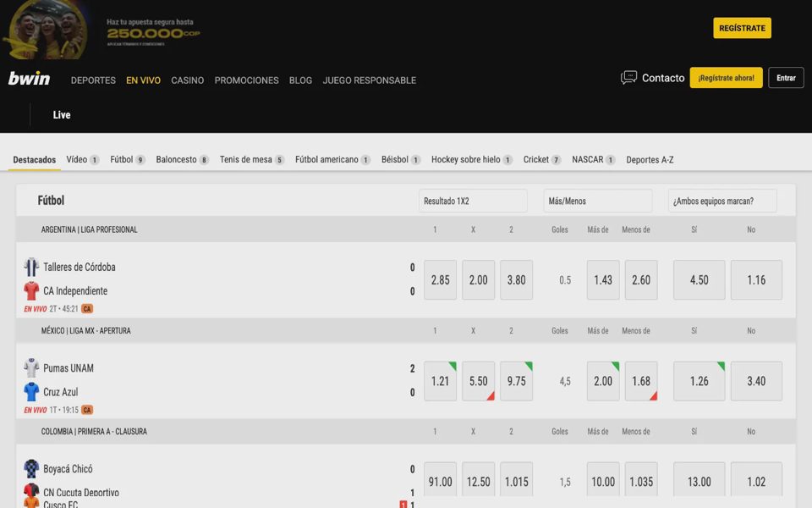Open PROMOCIONES from the main menu
Image resolution: width=812 pixels, height=508 pixels.
246,80
